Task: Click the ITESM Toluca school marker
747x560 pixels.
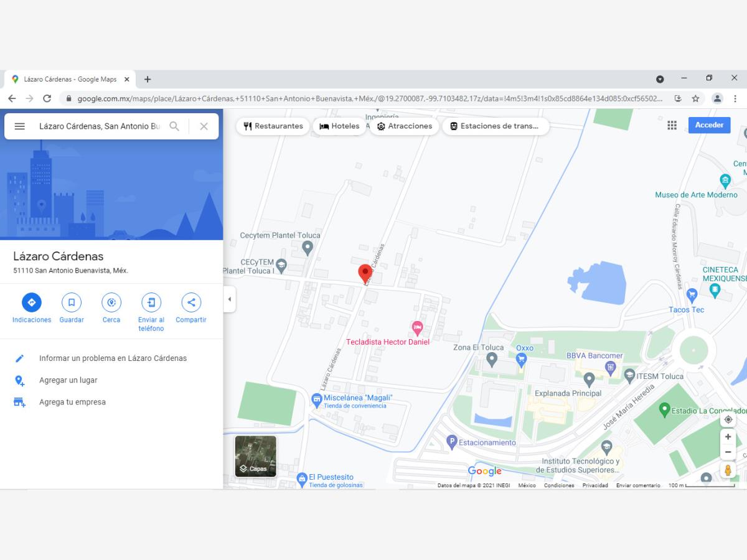Action: click(x=629, y=376)
